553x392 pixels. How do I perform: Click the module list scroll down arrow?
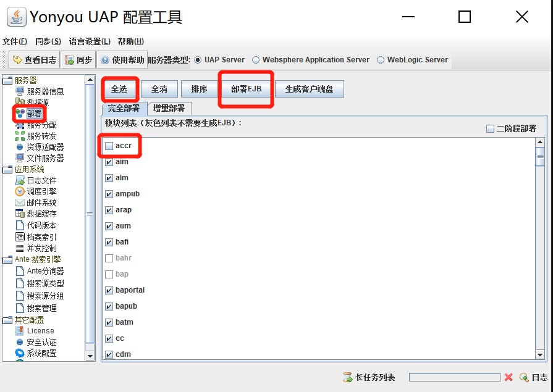tap(540, 354)
